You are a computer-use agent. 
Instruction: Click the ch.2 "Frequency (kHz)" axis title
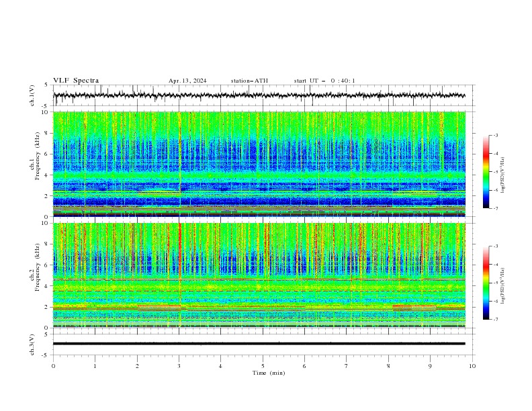(x=38, y=267)
